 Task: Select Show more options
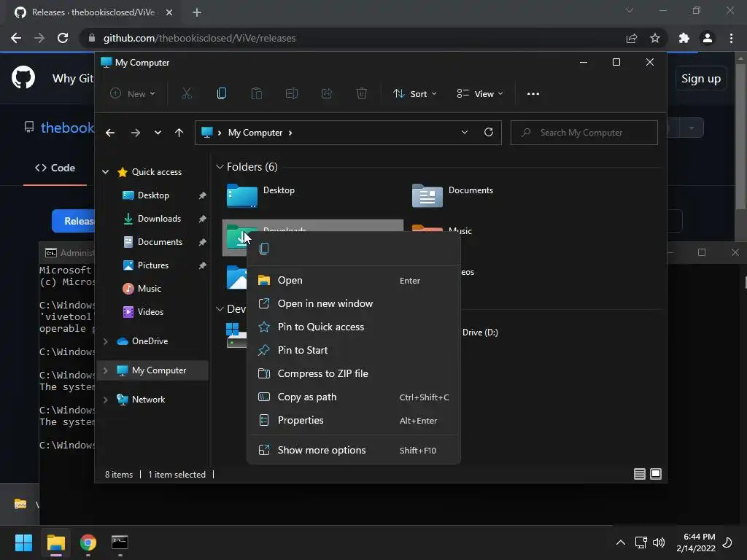pyautogui.click(x=354, y=451)
